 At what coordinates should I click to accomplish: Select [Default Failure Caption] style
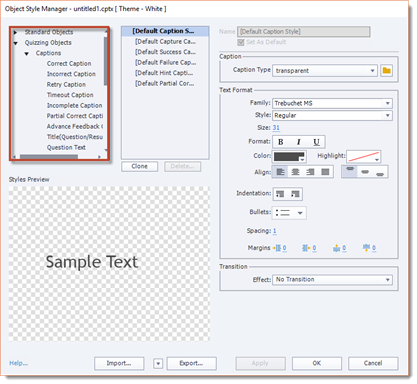click(x=165, y=63)
